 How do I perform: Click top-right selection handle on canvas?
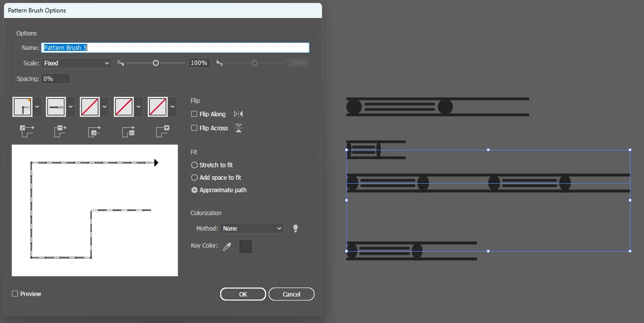[x=630, y=150]
